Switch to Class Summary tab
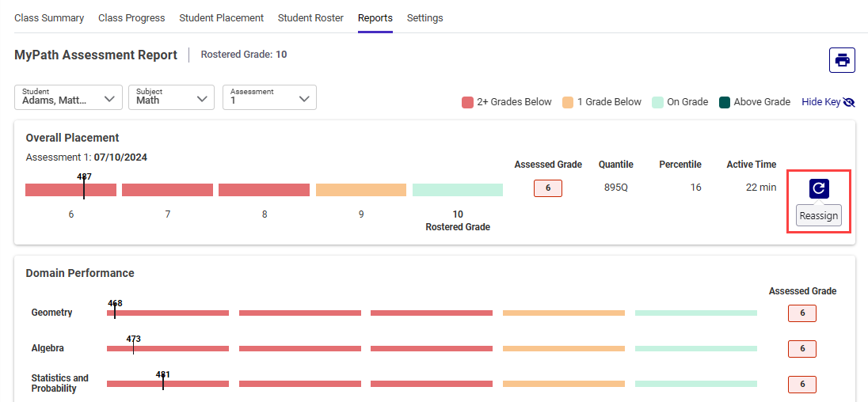The height and width of the screenshot is (402, 868). click(49, 17)
